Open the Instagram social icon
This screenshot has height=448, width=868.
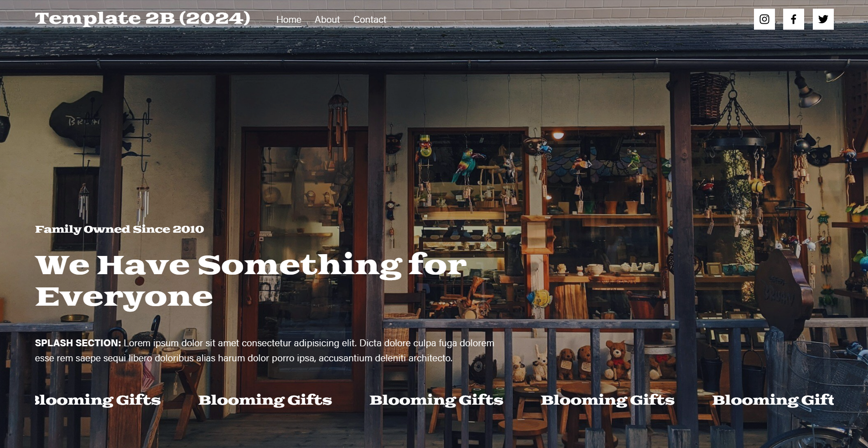[764, 19]
